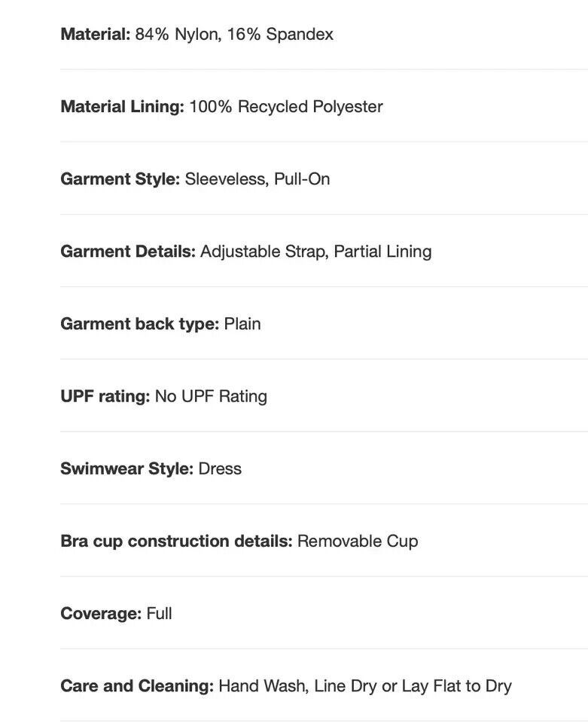Click the Garment back type label

click(x=139, y=324)
